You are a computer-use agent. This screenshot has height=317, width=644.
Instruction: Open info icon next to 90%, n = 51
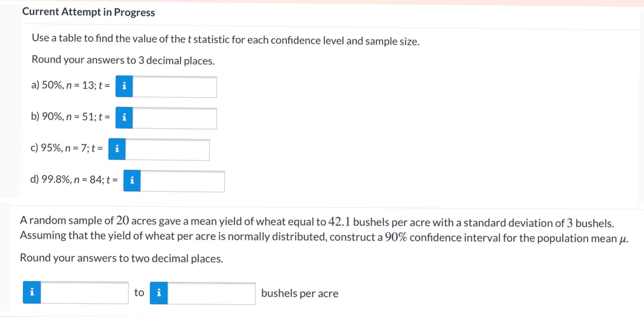pyautogui.click(x=124, y=118)
